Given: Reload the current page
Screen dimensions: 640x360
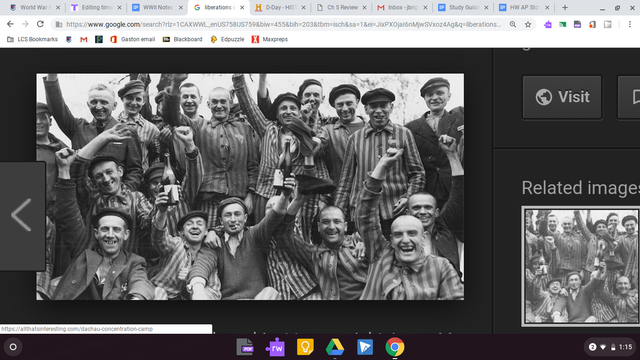Looking at the screenshot, I should point(40,24).
